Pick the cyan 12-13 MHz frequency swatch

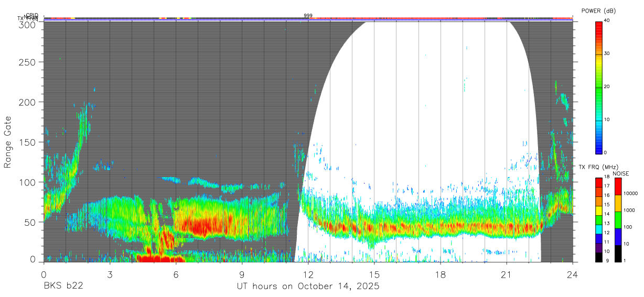599,229
